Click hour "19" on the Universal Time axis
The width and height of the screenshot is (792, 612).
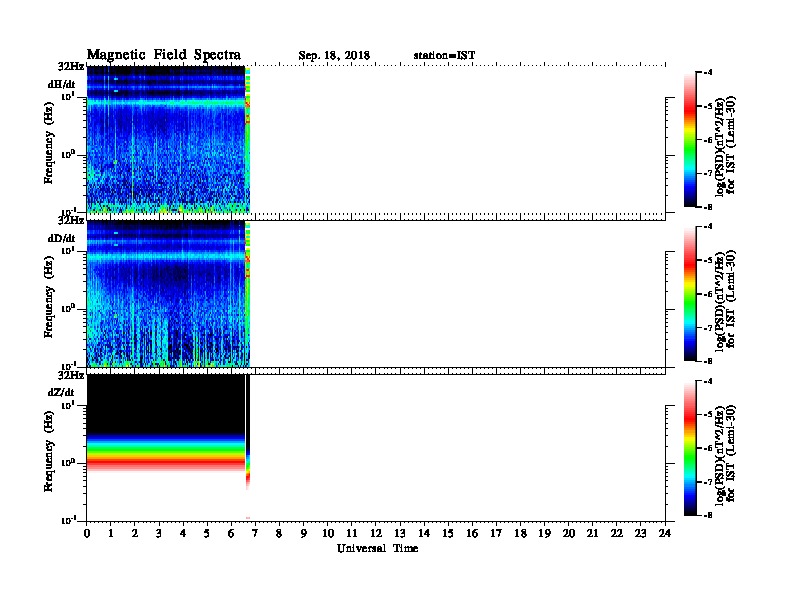pyautogui.click(x=544, y=533)
